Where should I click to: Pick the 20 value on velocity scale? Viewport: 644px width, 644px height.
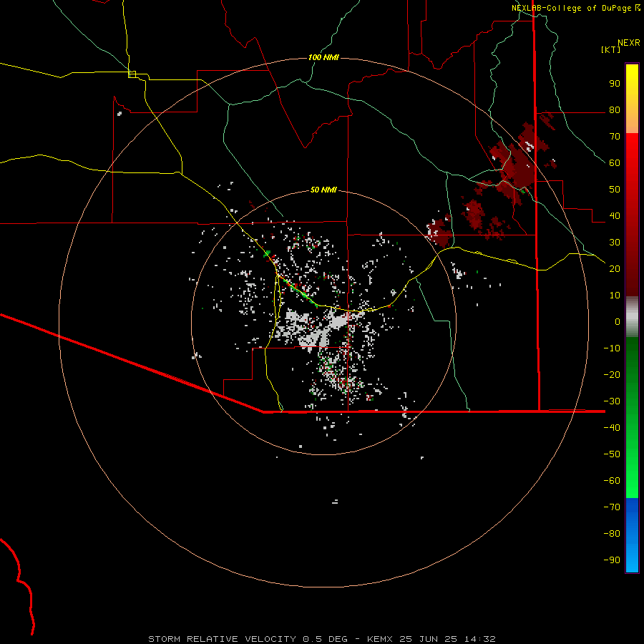[615, 268]
